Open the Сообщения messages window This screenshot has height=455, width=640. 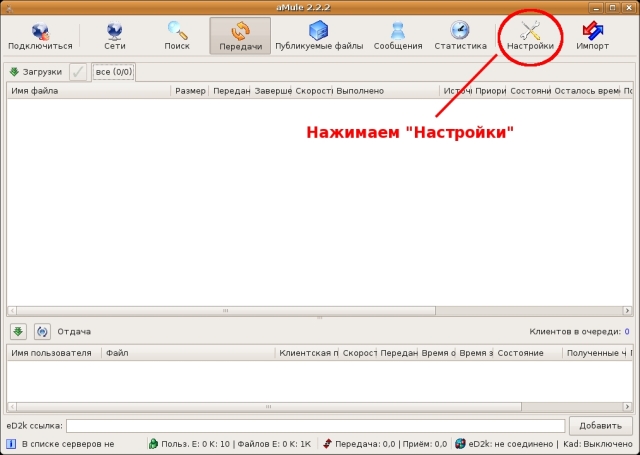click(x=398, y=35)
